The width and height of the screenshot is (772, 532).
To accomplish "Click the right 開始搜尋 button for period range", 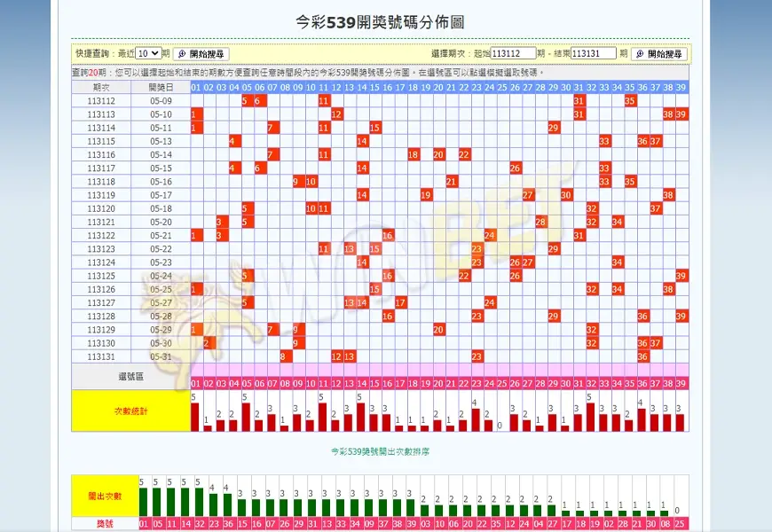I will (660, 53).
